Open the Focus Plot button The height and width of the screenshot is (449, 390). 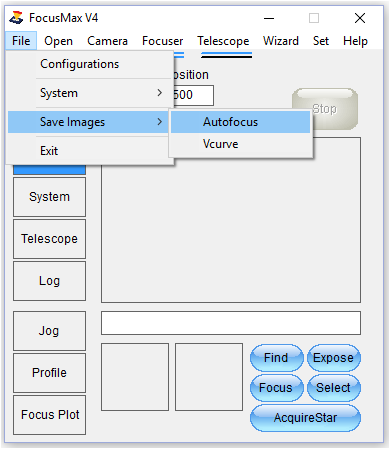pos(49,415)
